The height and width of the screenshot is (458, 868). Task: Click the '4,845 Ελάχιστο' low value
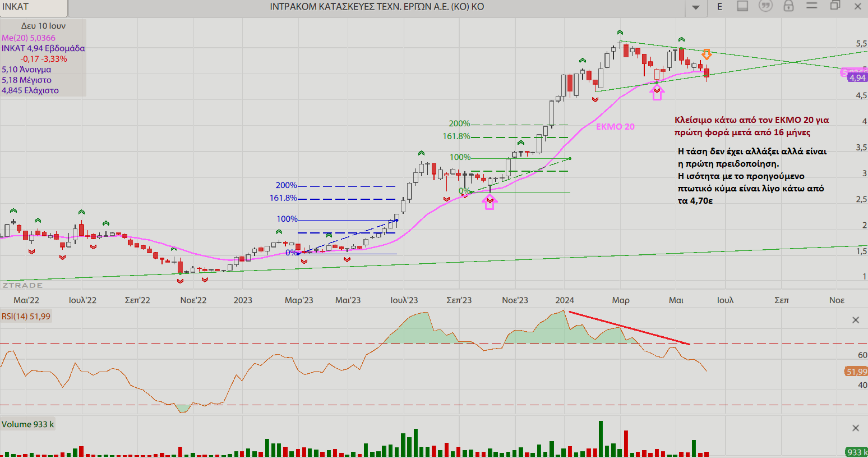coord(30,90)
